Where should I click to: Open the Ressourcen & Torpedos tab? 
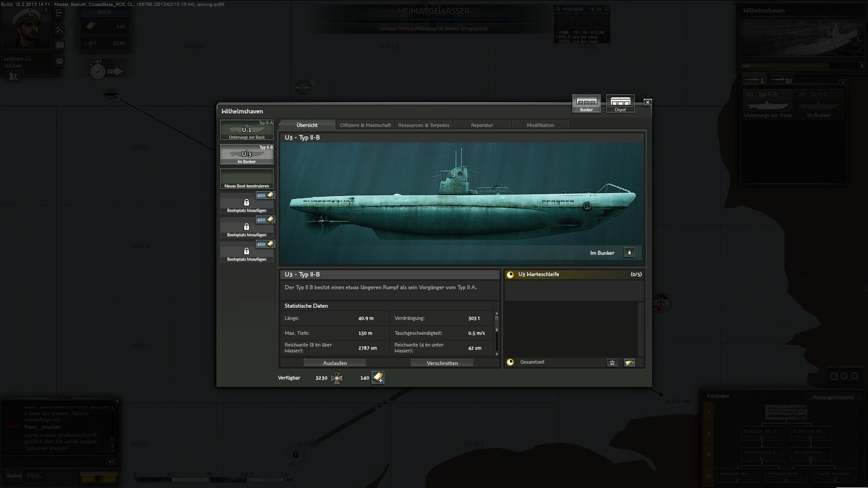click(x=424, y=125)
